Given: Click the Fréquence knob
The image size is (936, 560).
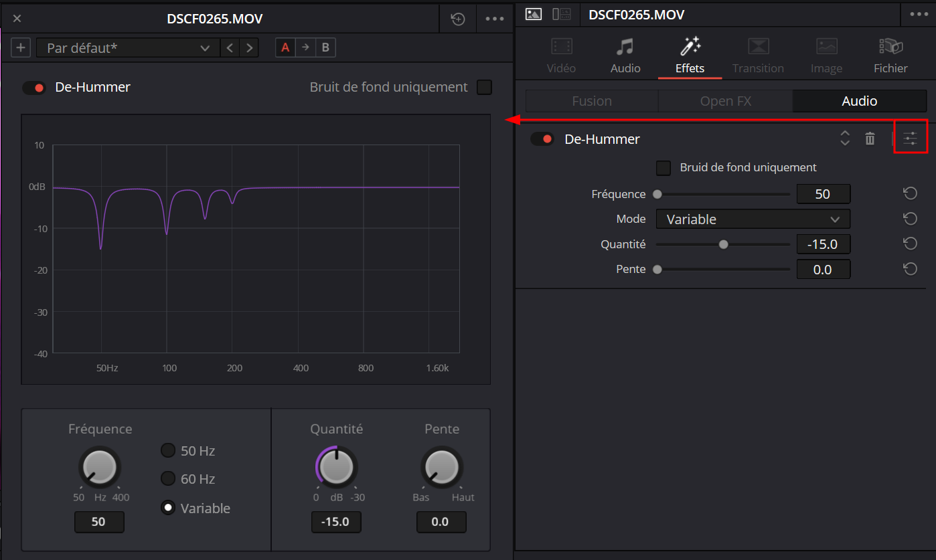Looking at the screenshot, I should pyautogui.click(x=100, y=467).
